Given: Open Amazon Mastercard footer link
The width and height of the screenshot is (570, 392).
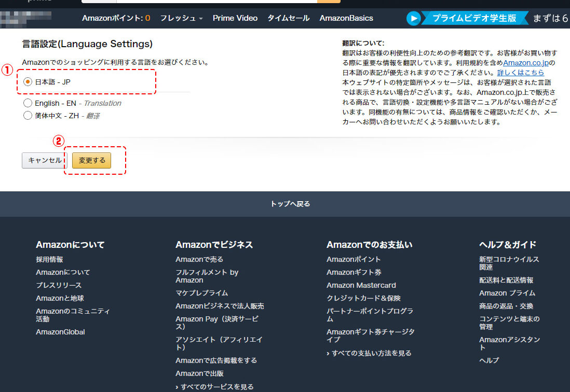Looking at the screenshot, I should (x=361, y=285).
